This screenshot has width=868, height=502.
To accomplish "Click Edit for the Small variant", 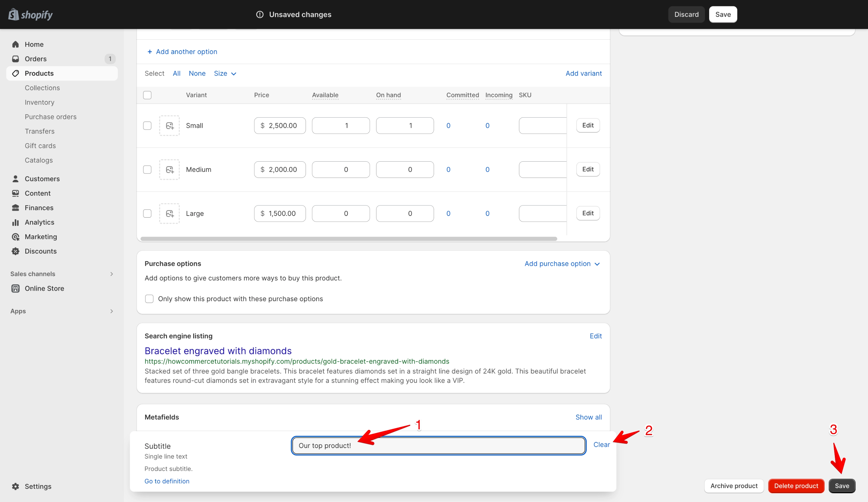I will coord(588,125).
